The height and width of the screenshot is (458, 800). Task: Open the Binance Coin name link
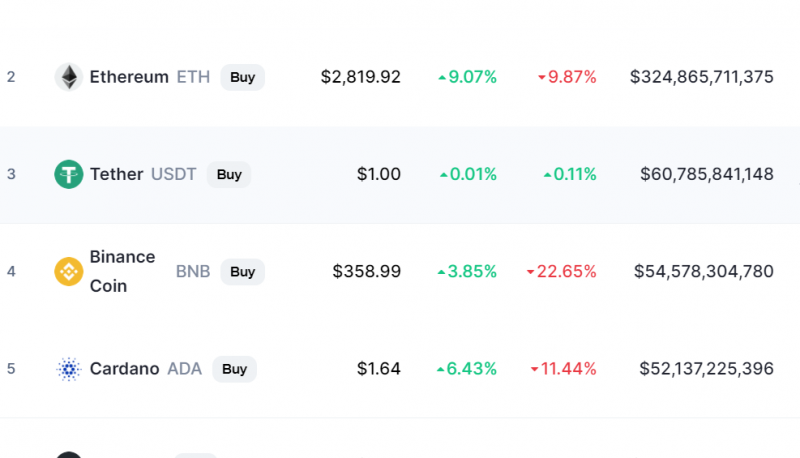coord(122,271)
